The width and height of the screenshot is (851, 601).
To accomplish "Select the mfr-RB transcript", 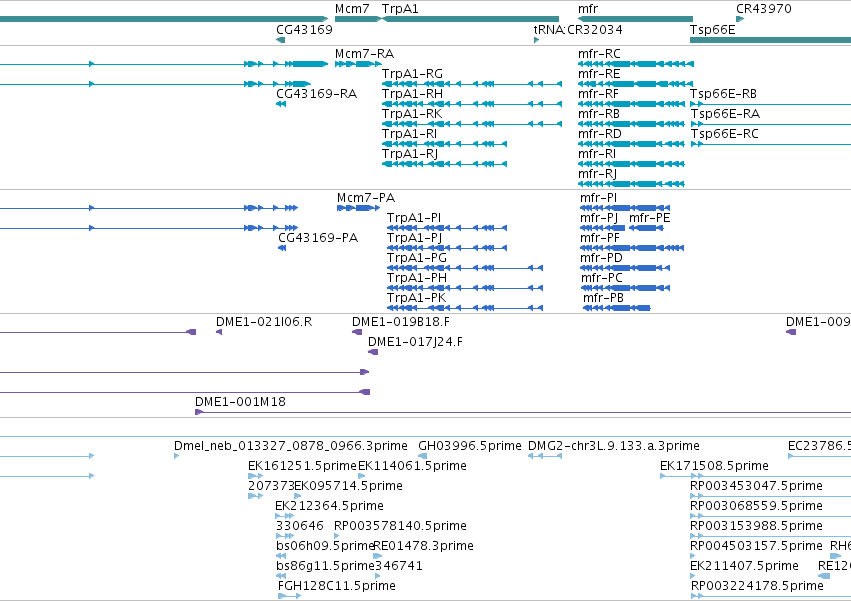I will [x=631, y=124].
